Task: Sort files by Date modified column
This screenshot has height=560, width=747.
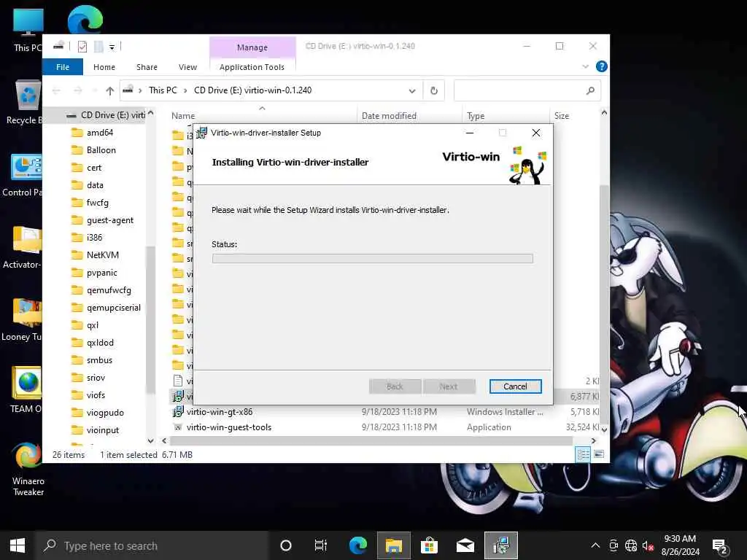Action: pos(389,116)
